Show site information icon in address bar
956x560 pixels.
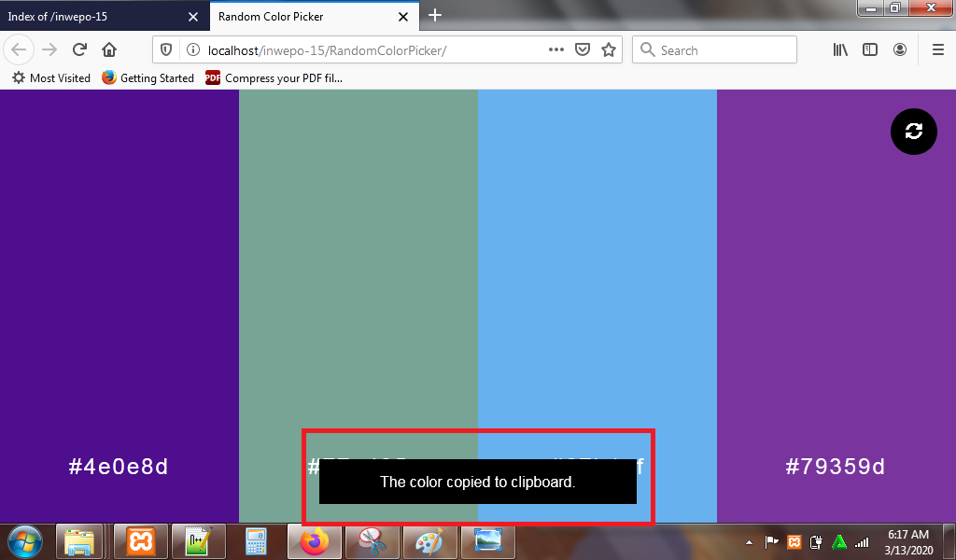(192, 50)
